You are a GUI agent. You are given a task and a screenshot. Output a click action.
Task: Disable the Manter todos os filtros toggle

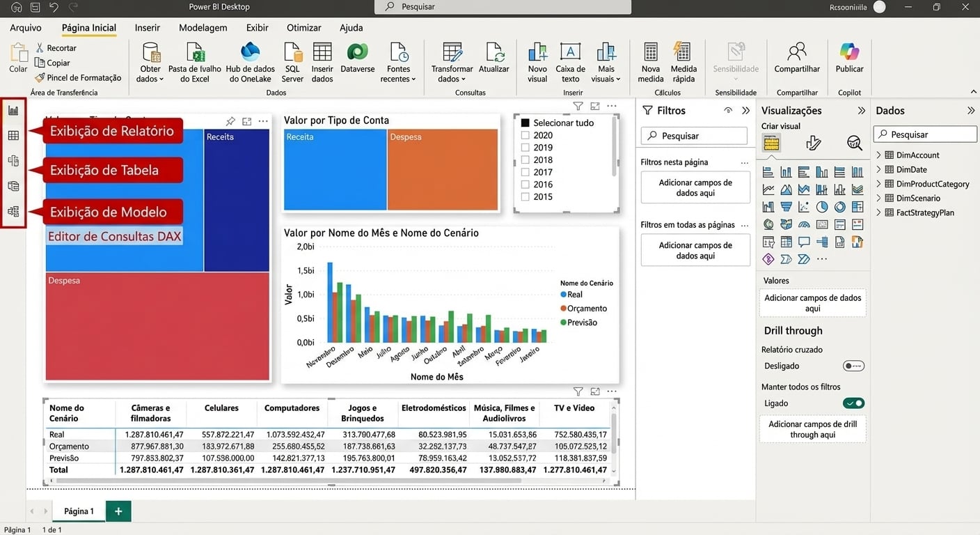854,403
